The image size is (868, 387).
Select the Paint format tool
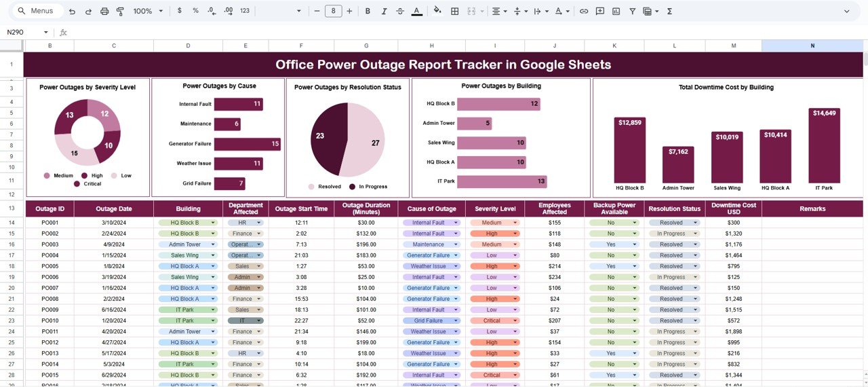(120, 12)
